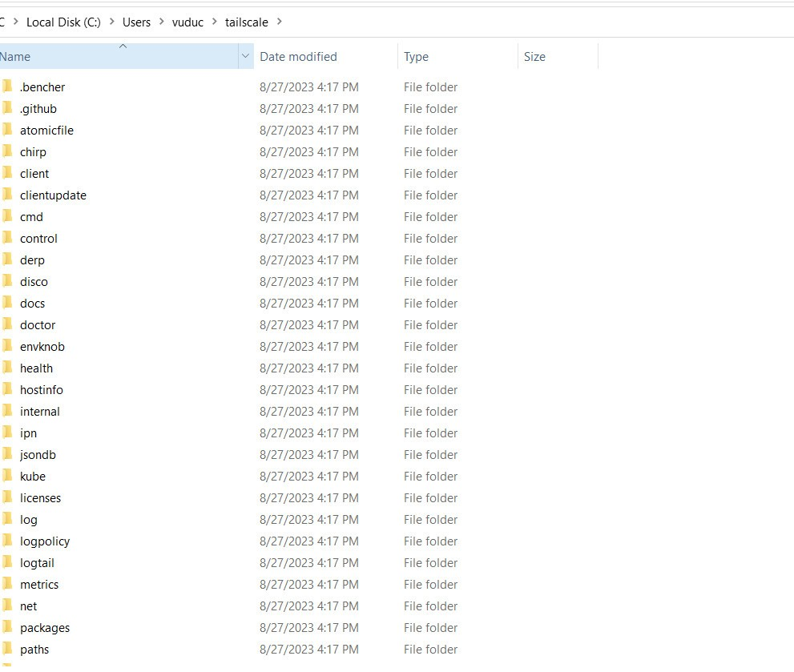This screenshot has height=672, width=794.
Task: Select the packages folder name
Action: tap(45, 628)
